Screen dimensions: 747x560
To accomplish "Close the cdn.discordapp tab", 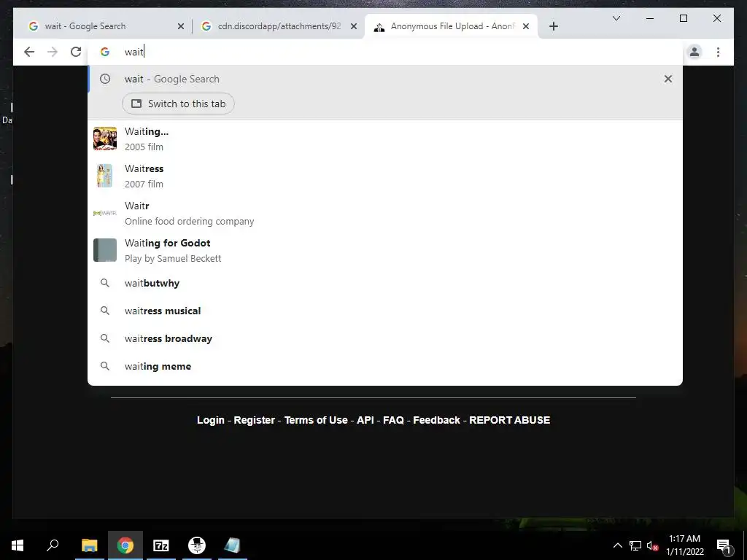I will (x=354, y=27).
